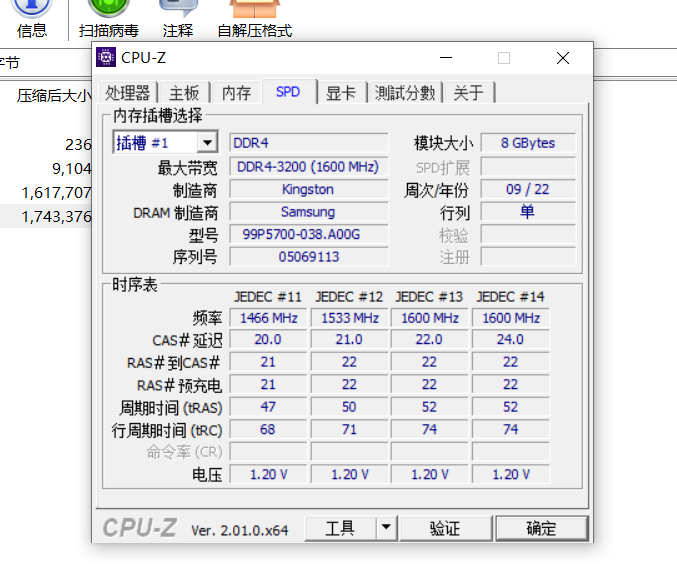
Task: Click the tRAS value 50 cell
Action: point(349,407)
